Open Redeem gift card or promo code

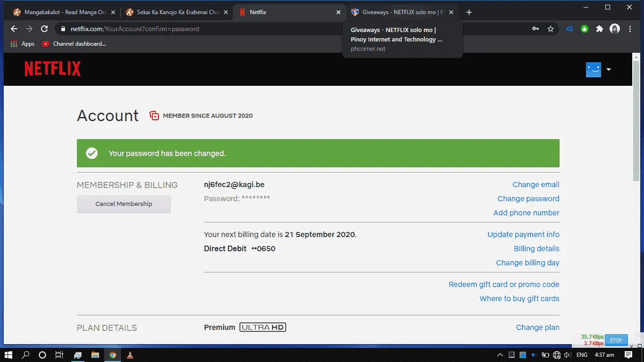pyautogui.click(x=504, y=285)
